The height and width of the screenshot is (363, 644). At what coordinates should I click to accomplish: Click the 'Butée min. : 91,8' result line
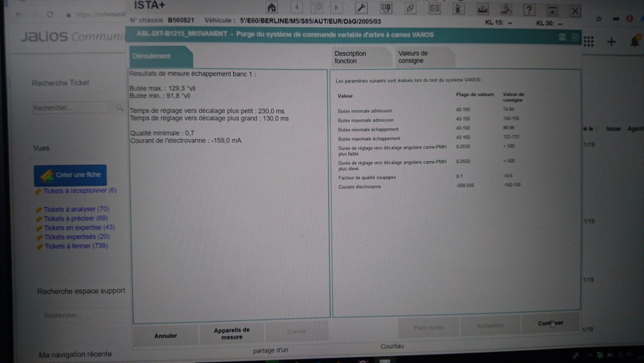(x=160, y=96)
